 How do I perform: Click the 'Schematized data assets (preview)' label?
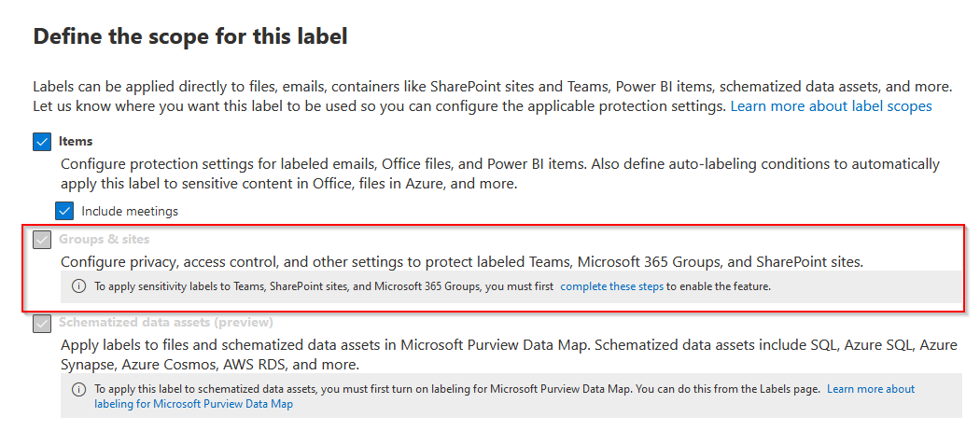[166, 324]
